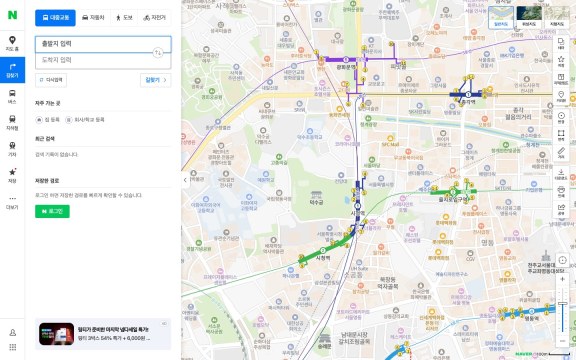Click the share map tool
The image size is (576, 360).
pyautogui.click(x=561, y=209)
